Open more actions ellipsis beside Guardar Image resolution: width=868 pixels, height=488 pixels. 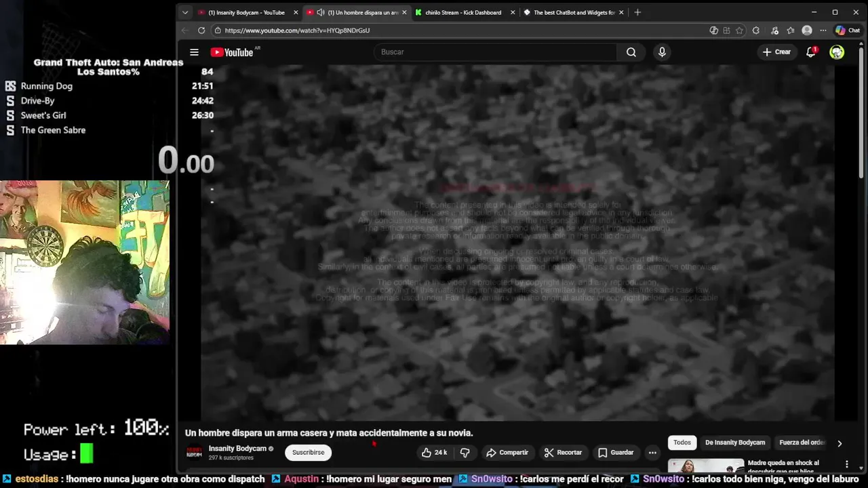(x=652, y=452)
